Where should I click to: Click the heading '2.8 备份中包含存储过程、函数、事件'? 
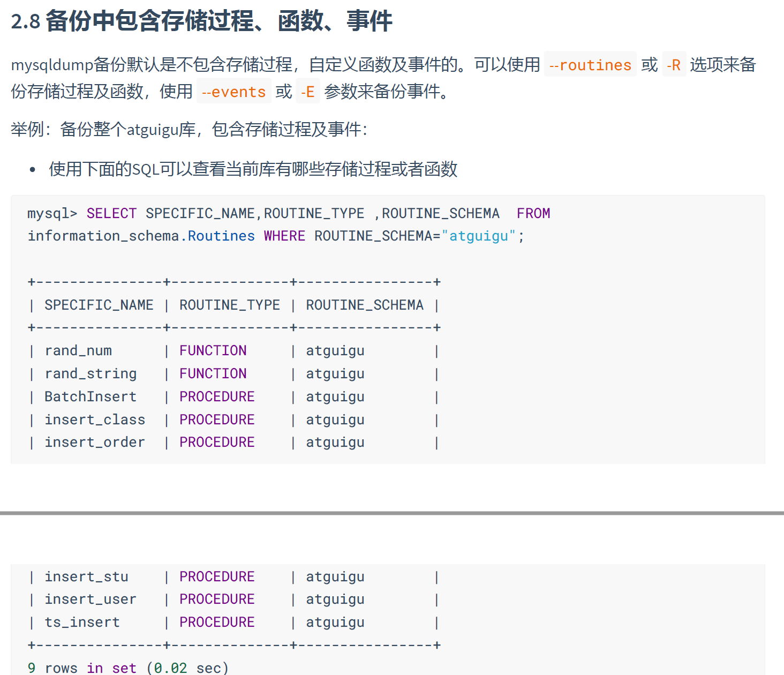pos(201,21)
